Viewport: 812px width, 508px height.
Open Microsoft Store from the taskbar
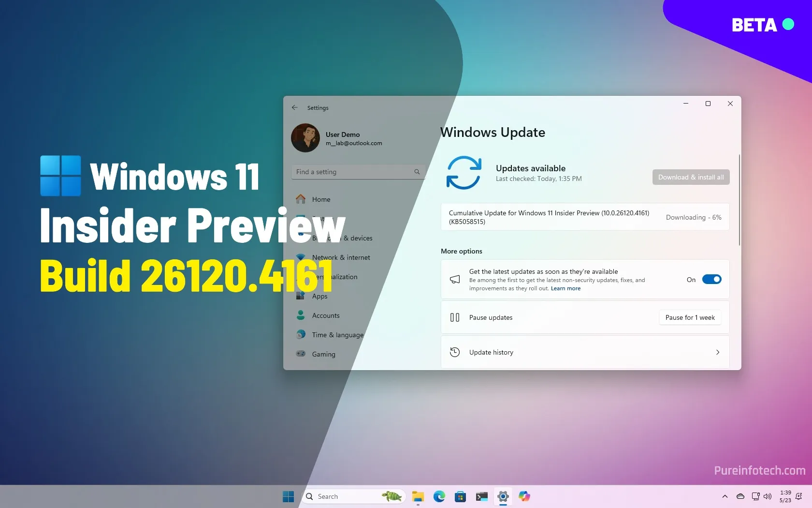coord(460,496)
